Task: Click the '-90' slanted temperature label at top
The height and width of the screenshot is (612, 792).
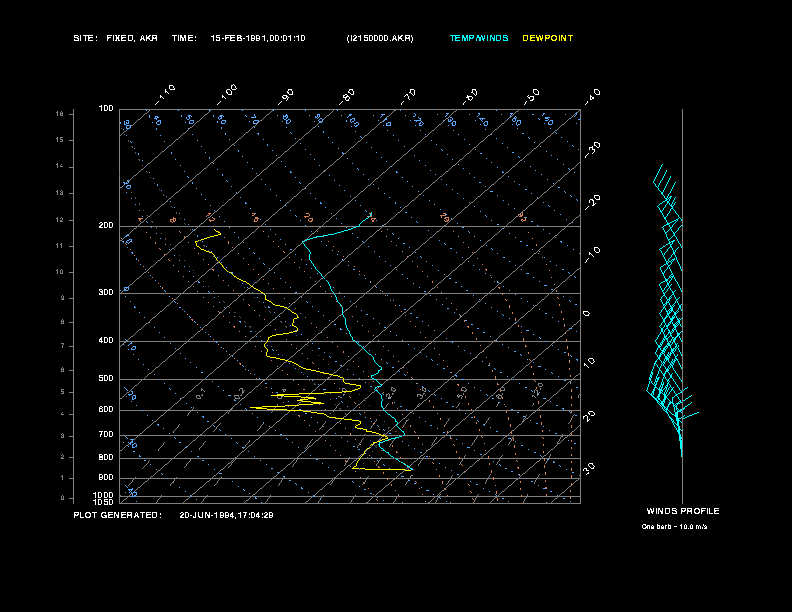Action: (286, 97)
